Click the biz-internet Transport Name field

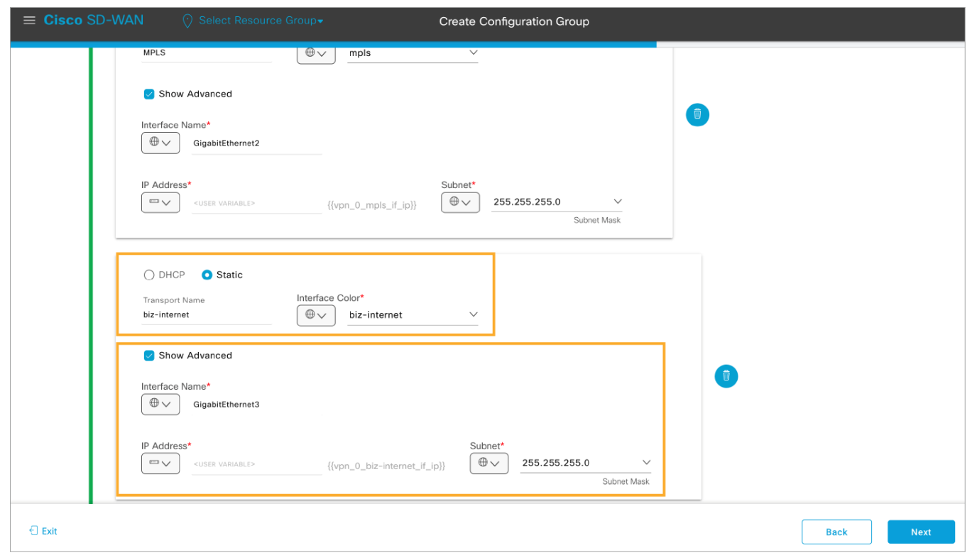point(206,315)
